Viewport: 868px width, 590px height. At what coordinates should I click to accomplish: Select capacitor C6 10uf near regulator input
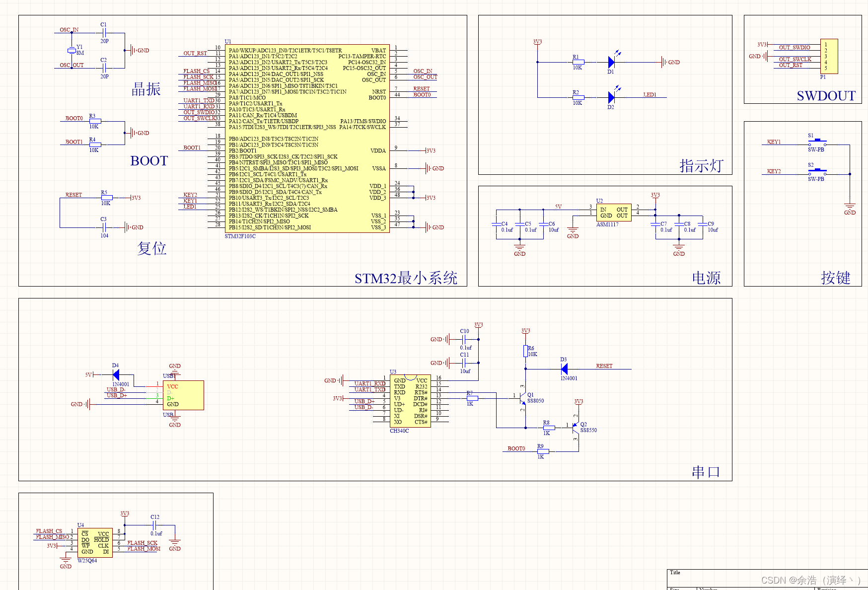coord(544,224)
